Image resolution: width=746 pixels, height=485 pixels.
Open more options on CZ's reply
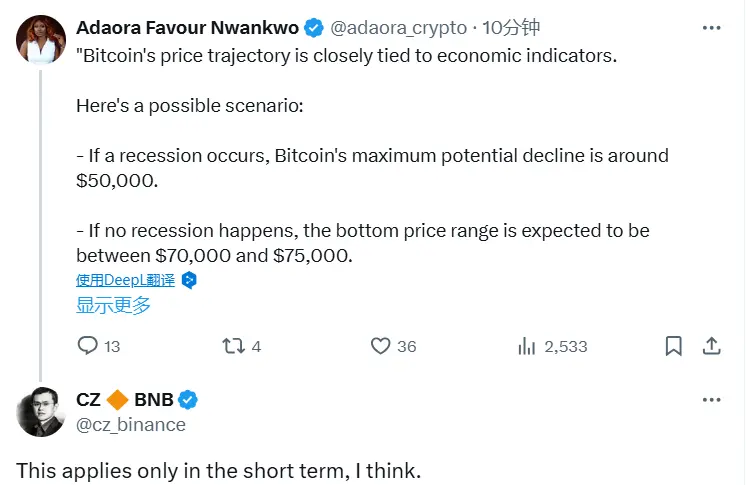(711, 400)
